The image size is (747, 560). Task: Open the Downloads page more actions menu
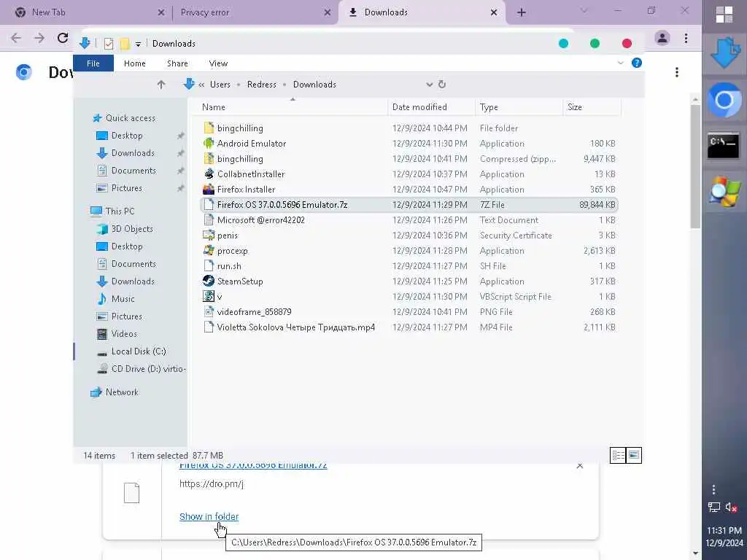[x=677, y=72]
